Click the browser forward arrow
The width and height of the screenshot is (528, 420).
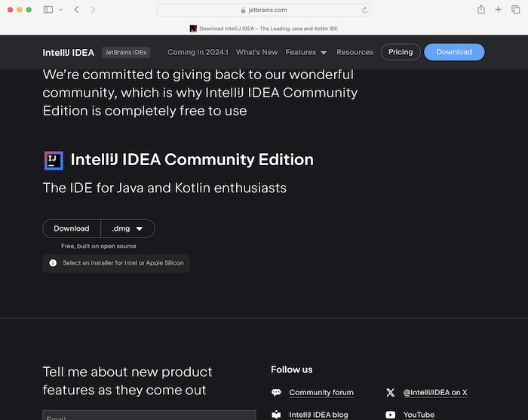tap(93, 10)
